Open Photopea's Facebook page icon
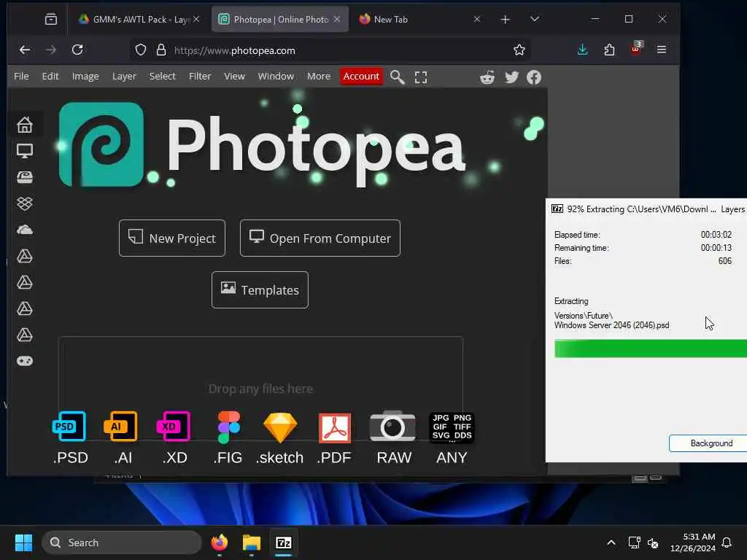747x560 pixels. (x=533, y=77)
